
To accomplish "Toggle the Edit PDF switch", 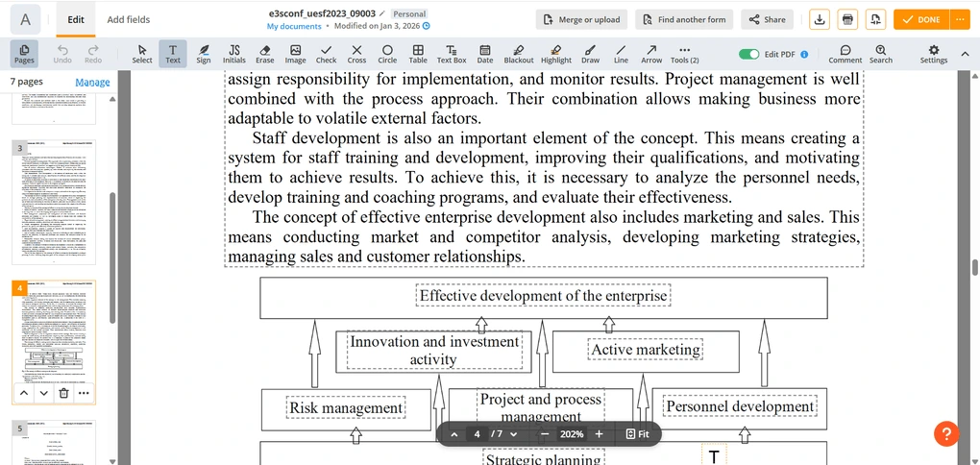I will pyautogui.click(x=748, y=55).
